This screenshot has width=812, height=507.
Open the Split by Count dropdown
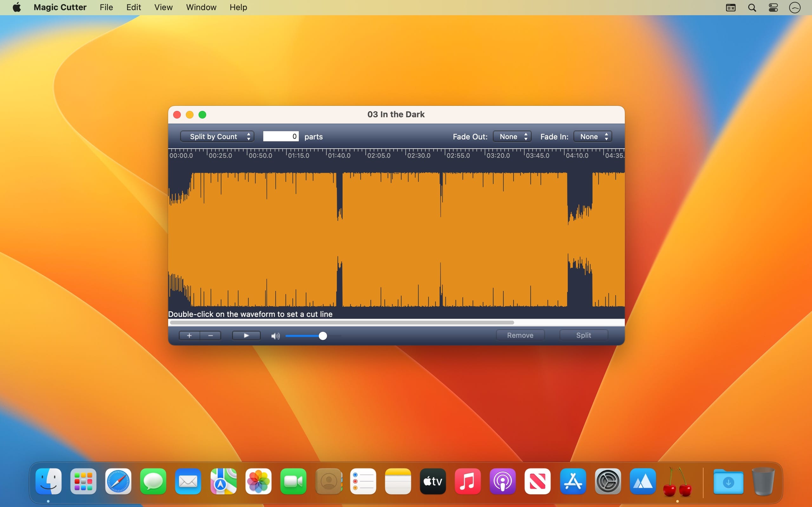217,137
